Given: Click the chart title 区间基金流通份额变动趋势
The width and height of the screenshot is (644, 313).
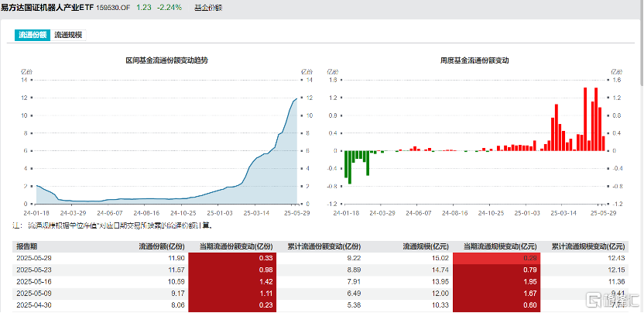Looking at the screenshot, I should pos(166,60).
